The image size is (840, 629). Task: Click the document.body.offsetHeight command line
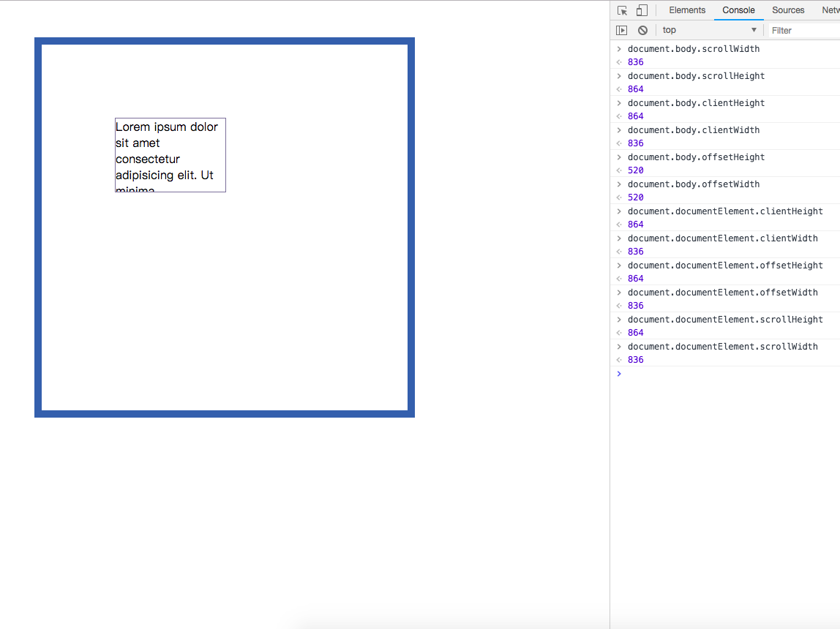pos(696,157)
